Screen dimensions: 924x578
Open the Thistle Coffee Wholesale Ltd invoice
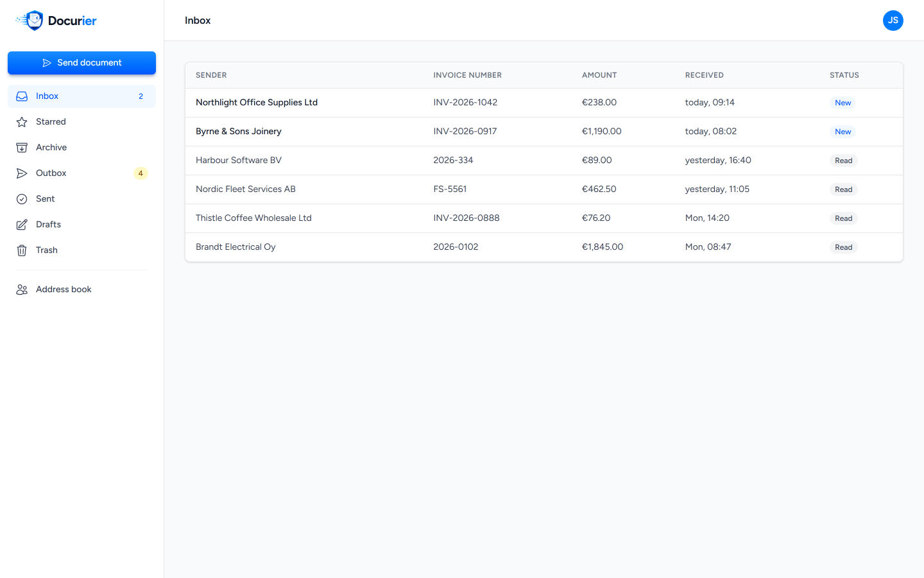(544, 218)
